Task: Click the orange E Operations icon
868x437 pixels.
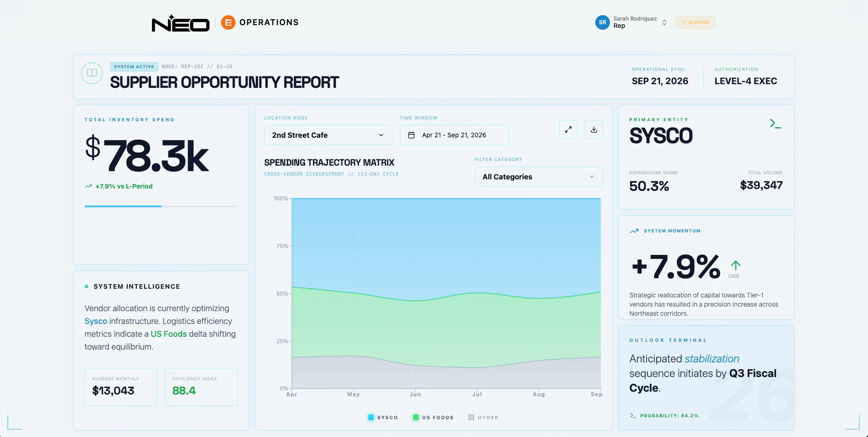Action: (x=228, y=22)
